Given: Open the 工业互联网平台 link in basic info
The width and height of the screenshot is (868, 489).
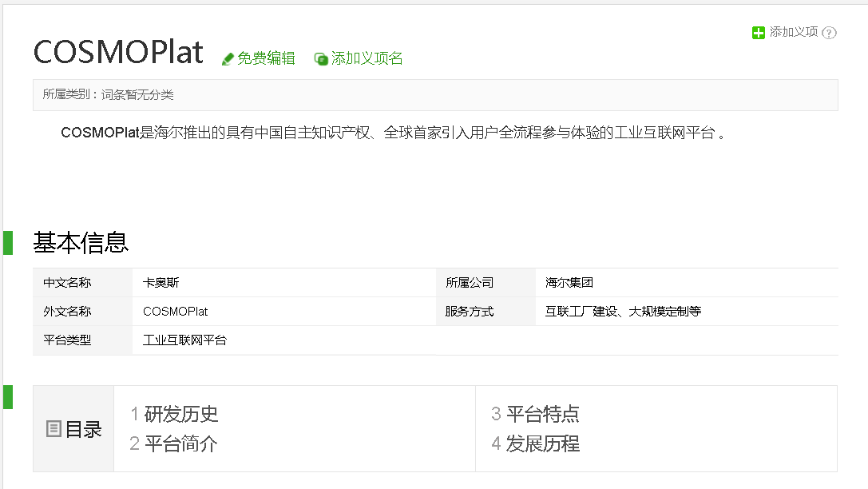Looking at the screenshot, I should (185, 340).
